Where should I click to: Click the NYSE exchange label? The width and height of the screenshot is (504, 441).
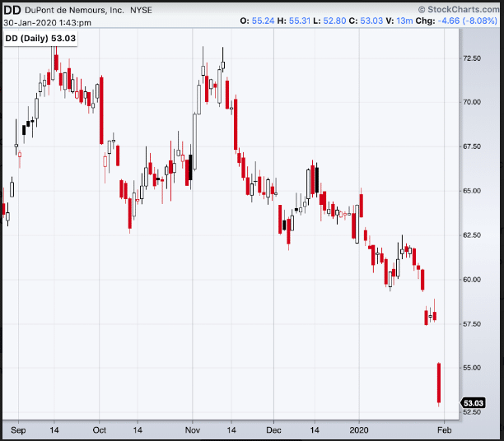141,10
